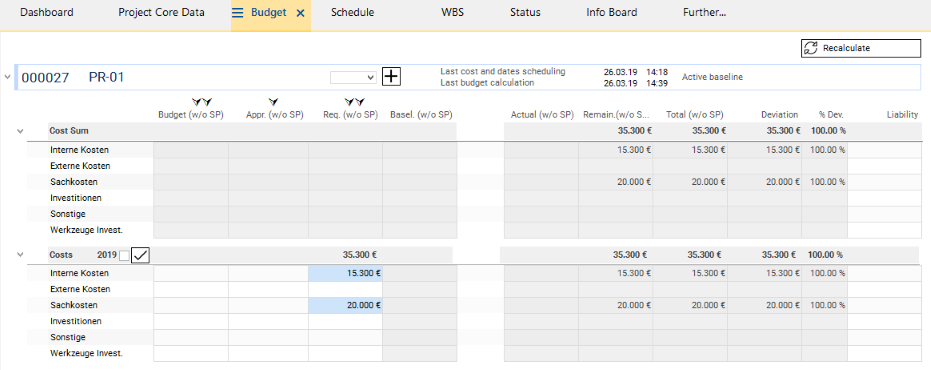Click the Req. field for Interne Kosten 2019
Image resolution: width=931 pixels, height=370 pixels.
pyautogui.click(x=346, y=274)
